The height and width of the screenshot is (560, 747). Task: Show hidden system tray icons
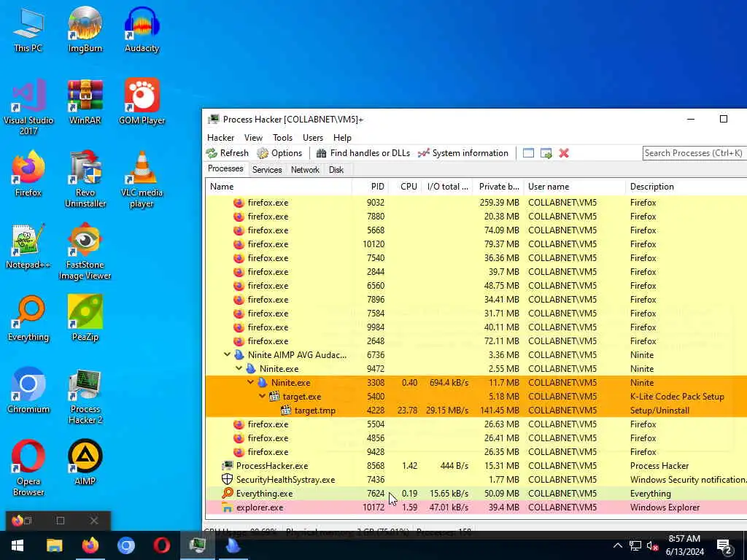[x=617, y=545]
